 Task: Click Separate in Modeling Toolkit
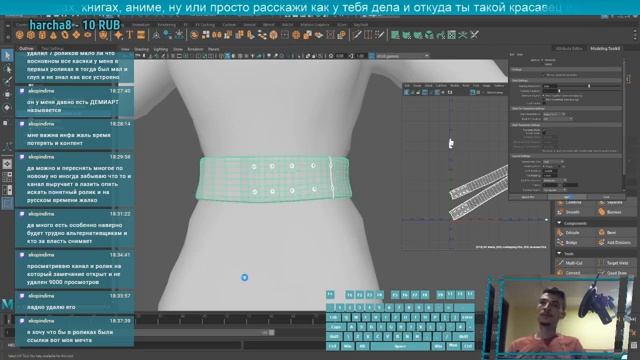click(x=614, y=202)
